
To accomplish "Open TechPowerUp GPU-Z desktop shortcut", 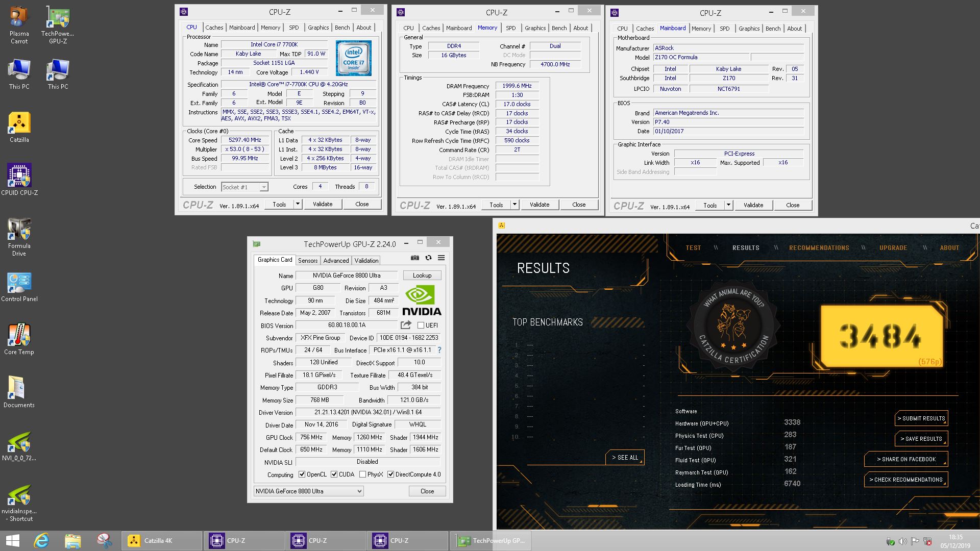I will 58,26.
